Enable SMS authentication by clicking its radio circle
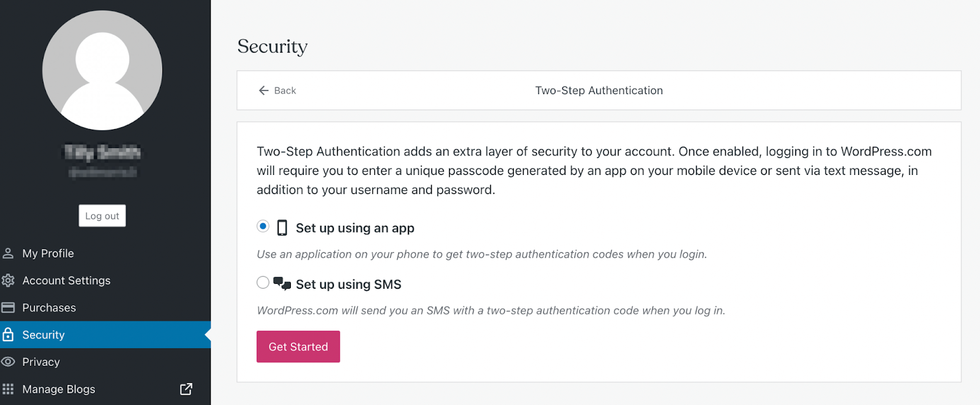The width and height of the screenshot is (980, 405). pyautogui.click(x=263, y=282)
